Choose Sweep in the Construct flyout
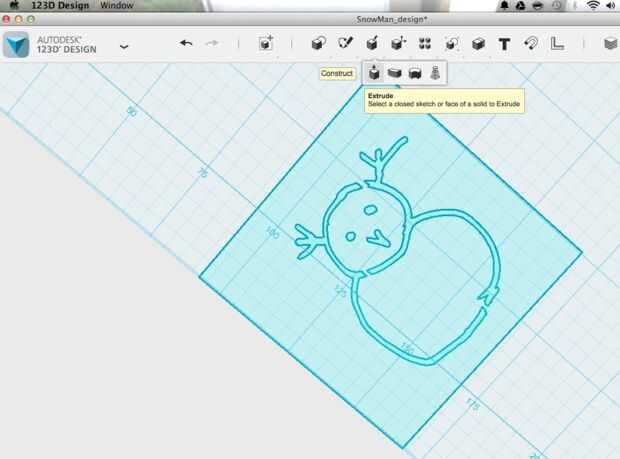620x459 pixels. click(394, 73)
